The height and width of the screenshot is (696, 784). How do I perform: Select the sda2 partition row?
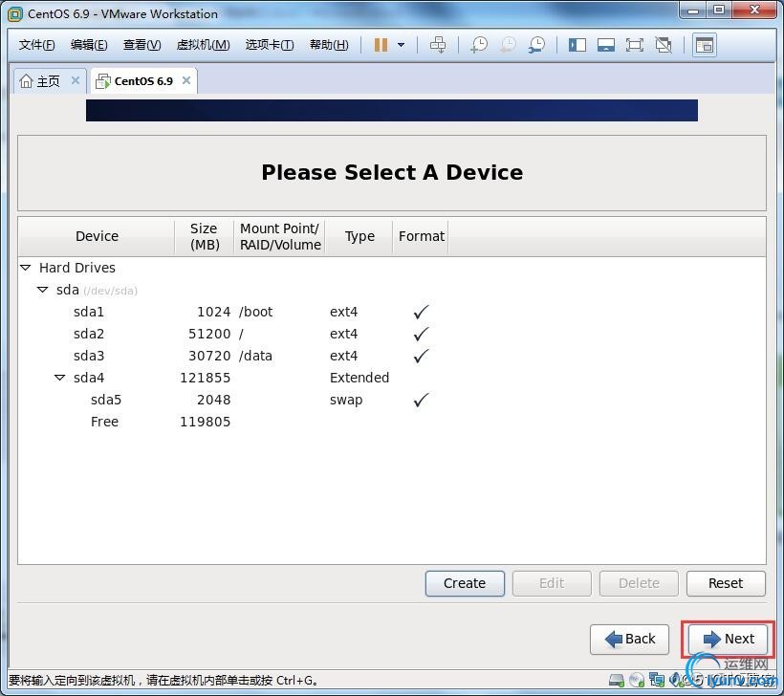point(391,334)
